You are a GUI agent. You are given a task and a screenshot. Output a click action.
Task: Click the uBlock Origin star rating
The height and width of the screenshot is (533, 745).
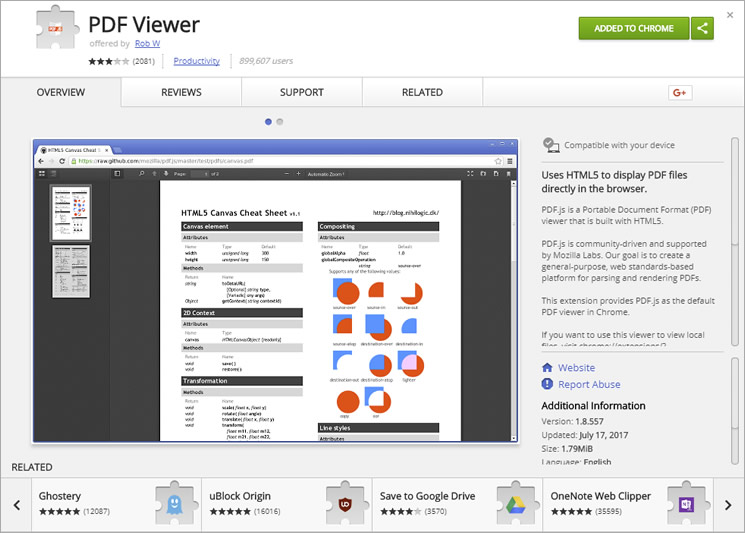[x=230, y=512]
